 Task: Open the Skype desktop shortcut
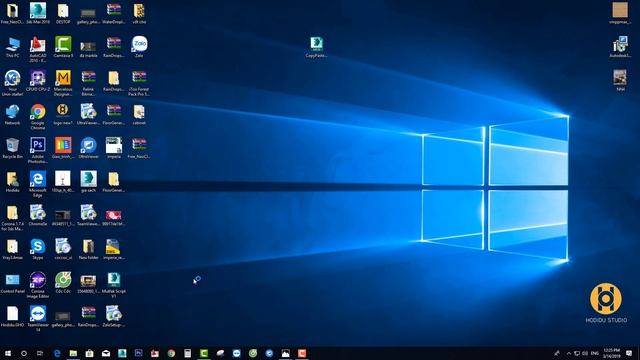(x=38, y=249)
